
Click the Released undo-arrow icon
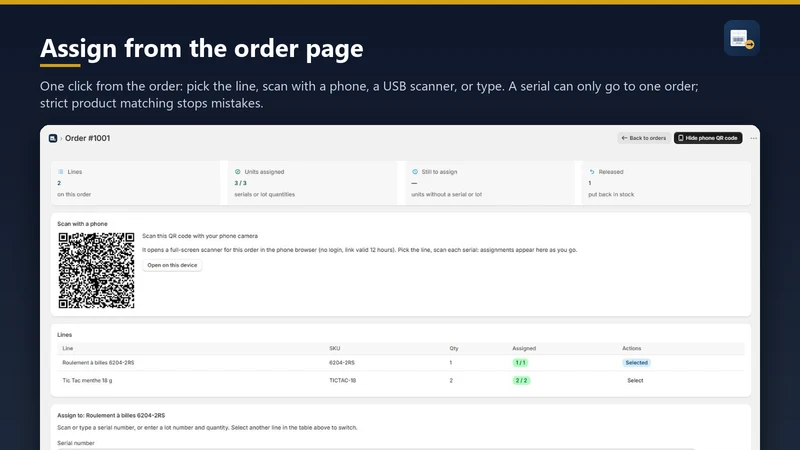pyautogui.click(x=592, y=172)
